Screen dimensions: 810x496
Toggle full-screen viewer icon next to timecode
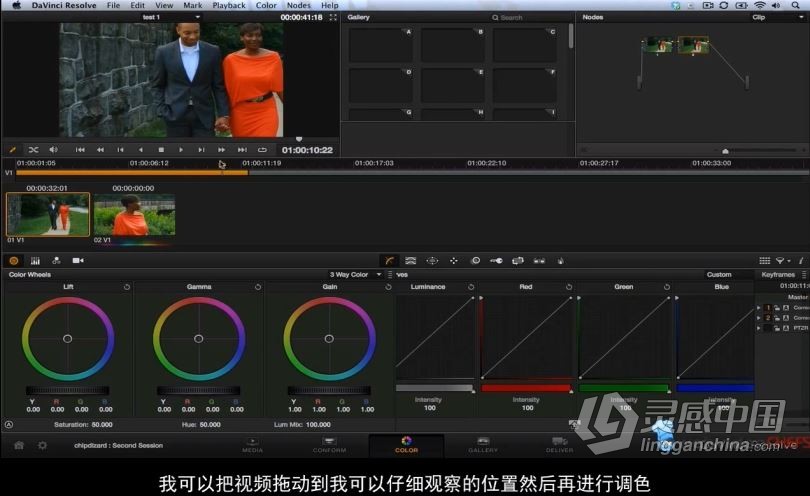(333, 18)
